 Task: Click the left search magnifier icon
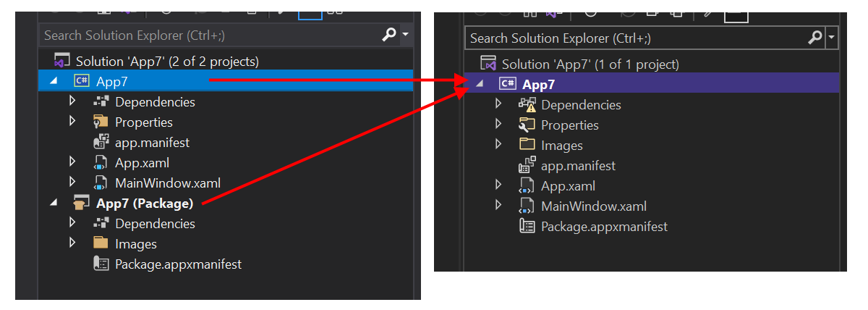point(389,35)
